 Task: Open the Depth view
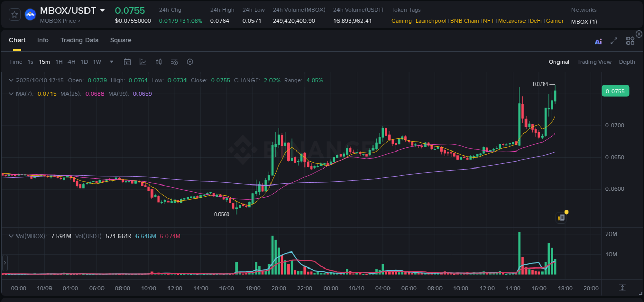pyautogui.click(x=626, y=62)
